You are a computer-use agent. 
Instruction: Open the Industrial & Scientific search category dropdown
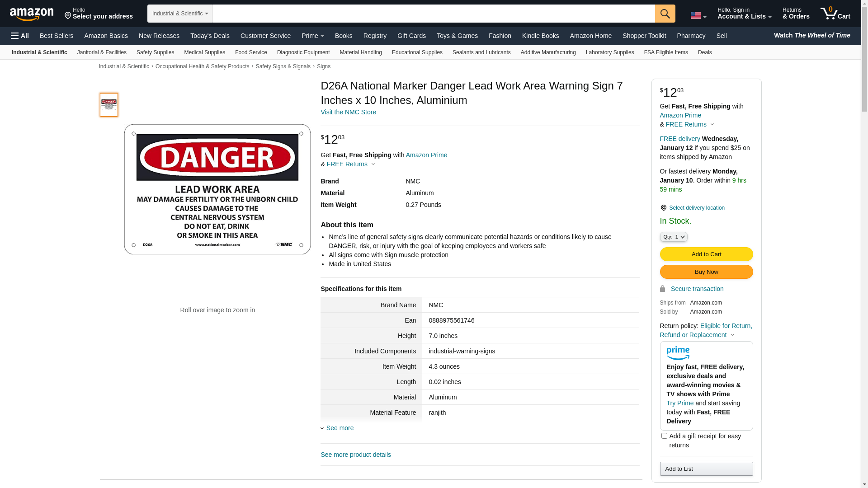click(x=179, y=14)
